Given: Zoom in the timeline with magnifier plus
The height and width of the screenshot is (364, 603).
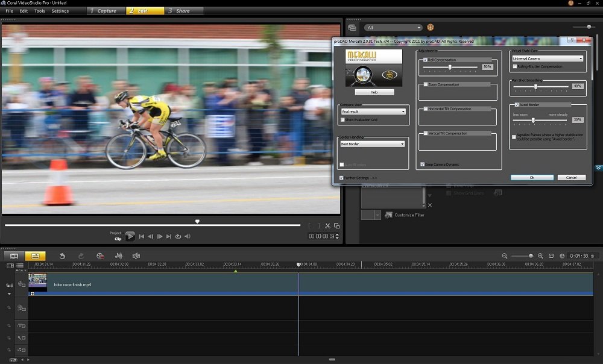Looking at the screenshot, I should (x=540, y=256).
